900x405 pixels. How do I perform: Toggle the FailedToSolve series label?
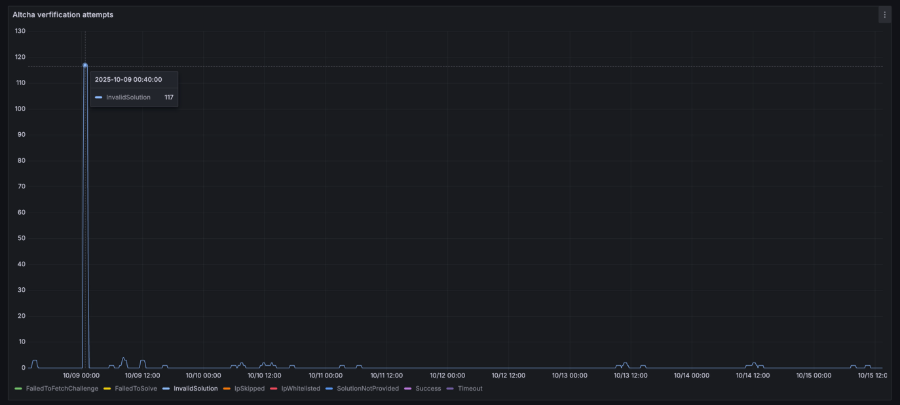click(135, 388)
